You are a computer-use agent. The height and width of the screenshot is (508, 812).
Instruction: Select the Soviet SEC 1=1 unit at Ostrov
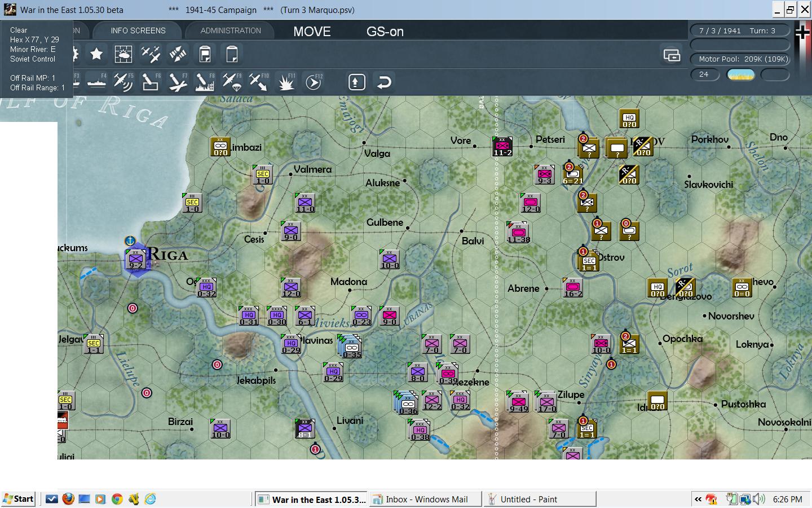pos(589,261)
